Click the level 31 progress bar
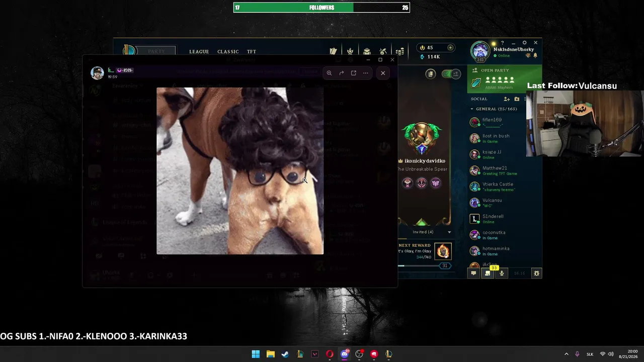Viewport: 644px width, 362px height. point(425,265)
